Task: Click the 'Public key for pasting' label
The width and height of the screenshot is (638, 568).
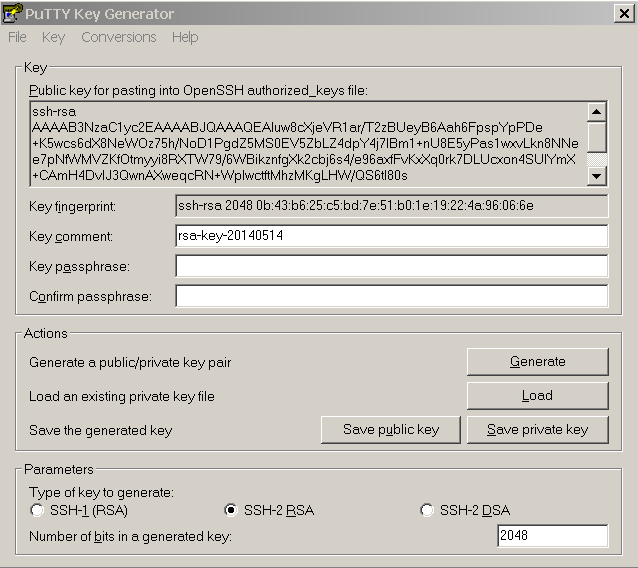Action: 198,90
